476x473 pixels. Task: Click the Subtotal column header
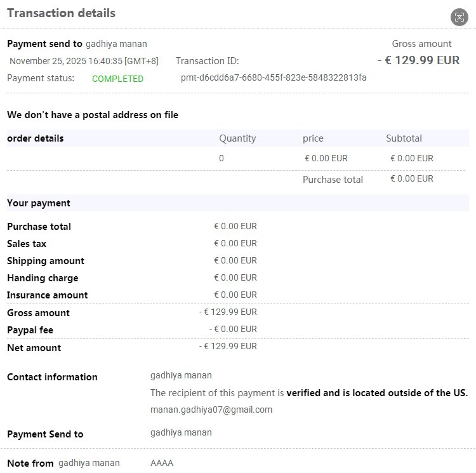[404, 138]
